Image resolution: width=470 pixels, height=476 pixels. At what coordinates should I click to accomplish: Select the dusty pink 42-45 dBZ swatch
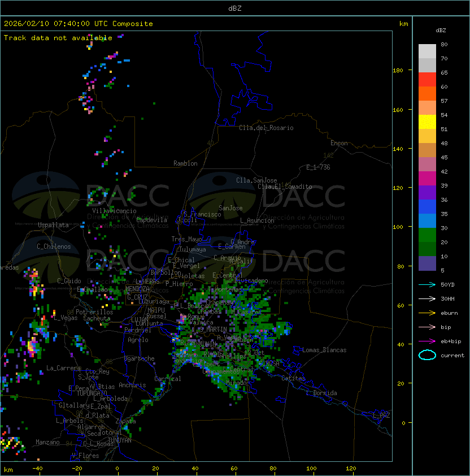[x=427, y=165]
